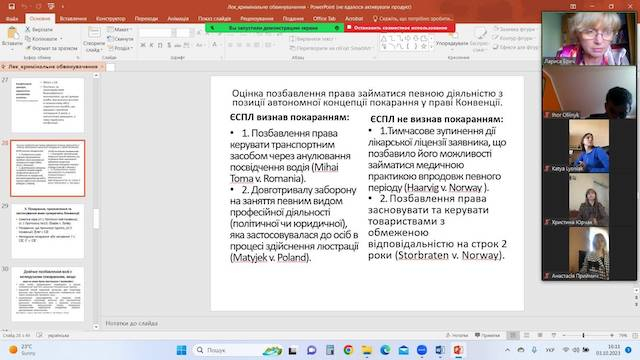Toggle bold (Ж) formatting
This screenshot has width=640, height=360.
pyautogui.click(x=143, y=45)
